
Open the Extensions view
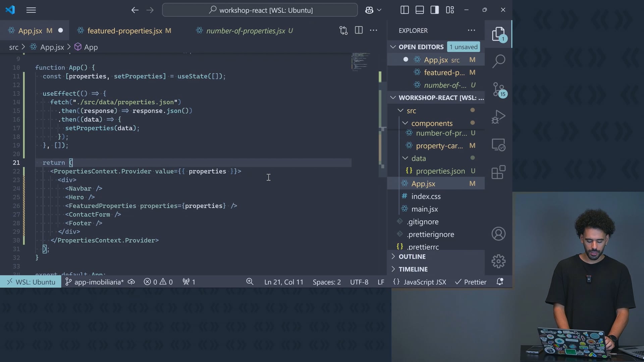coord(498,172)
